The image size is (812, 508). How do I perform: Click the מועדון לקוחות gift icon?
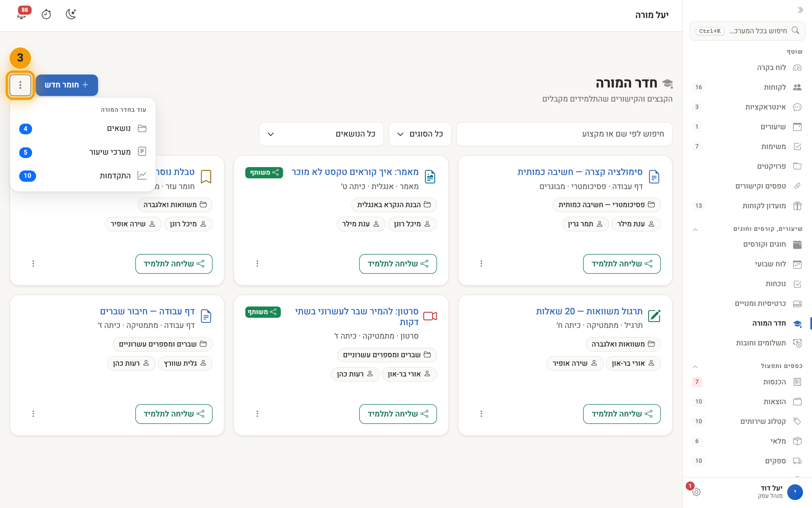click(797, 206)
